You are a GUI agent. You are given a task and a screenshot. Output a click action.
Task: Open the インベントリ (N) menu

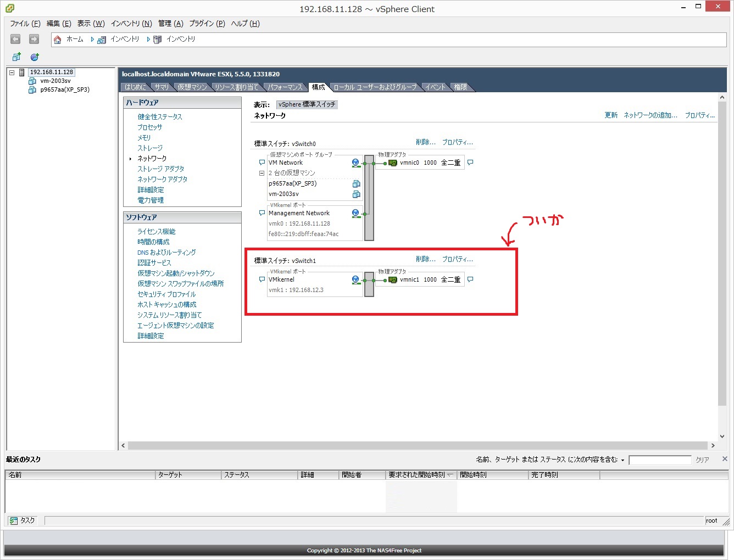tap(131, 24)
